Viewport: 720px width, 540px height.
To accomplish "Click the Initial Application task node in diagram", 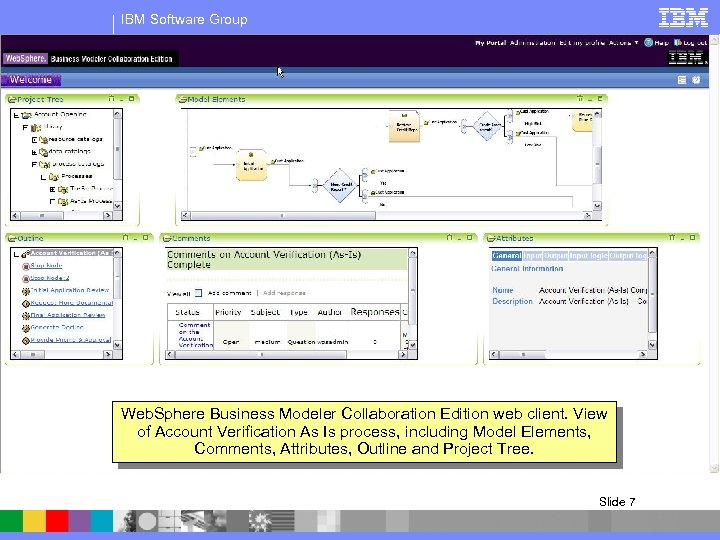I will [x=251, y=165].
